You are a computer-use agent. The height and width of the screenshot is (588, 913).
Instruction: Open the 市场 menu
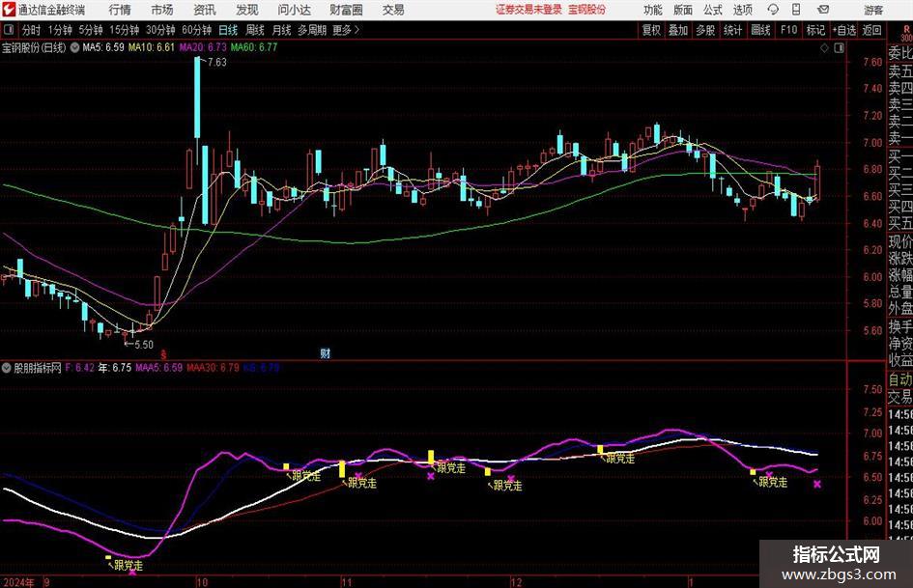(x=162, y=10)
